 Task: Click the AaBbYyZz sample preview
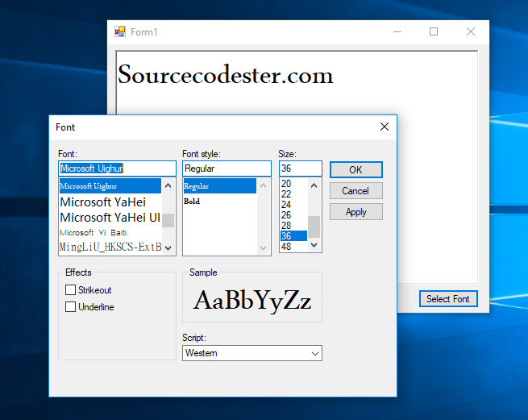[x=252, y=300]
